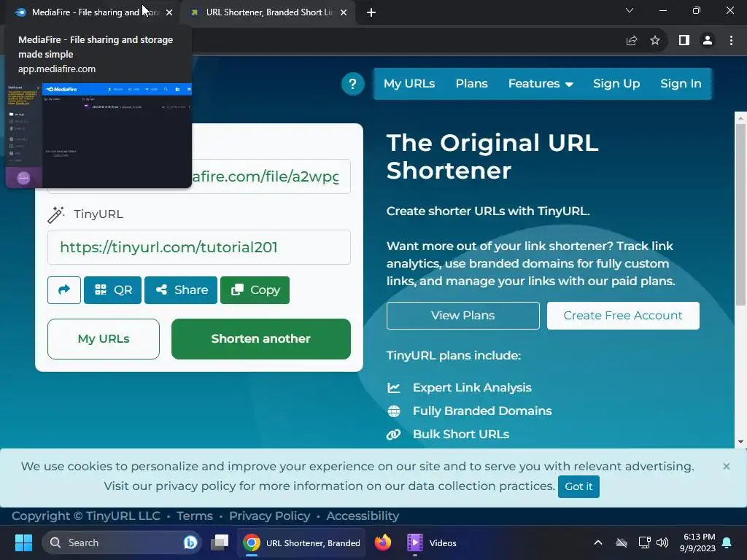Image resolution: width=747 pixels, height=560 pixels.
Task: Close the cookie notice with X
Action: click(x=726, y=467)
